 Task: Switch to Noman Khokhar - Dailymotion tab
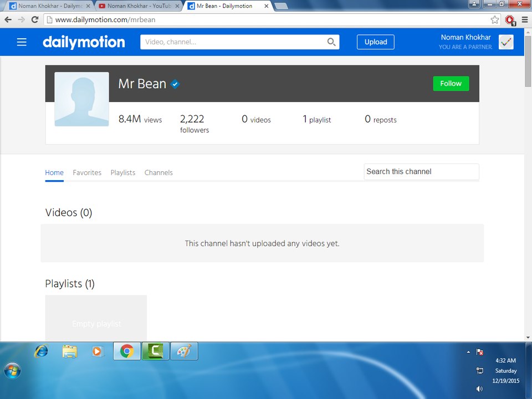point(49,6)
